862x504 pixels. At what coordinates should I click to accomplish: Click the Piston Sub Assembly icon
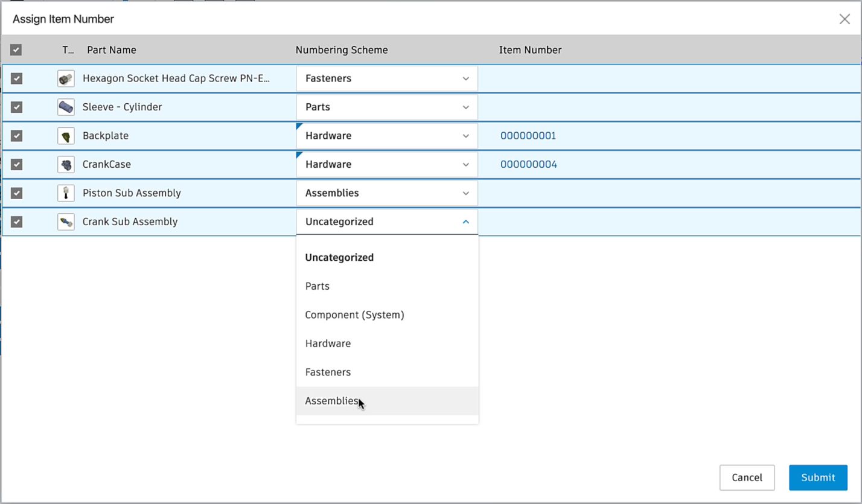[x=66, y=193]
